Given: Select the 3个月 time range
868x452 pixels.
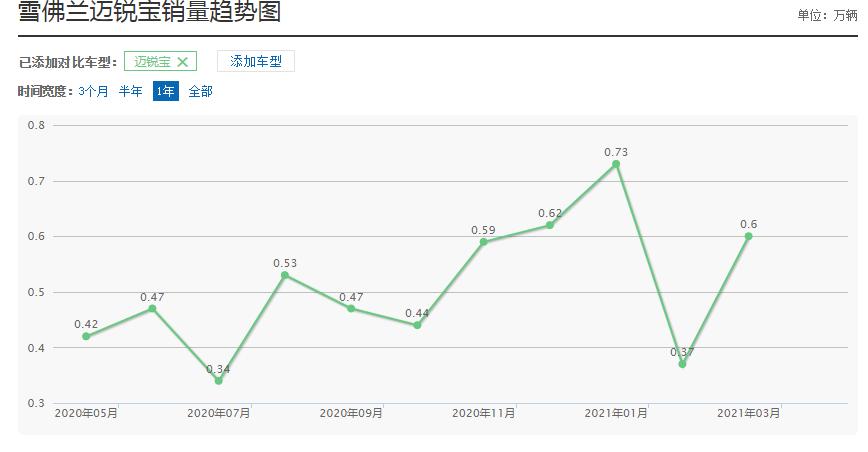Looking at the screenshot, I should 93,91.
